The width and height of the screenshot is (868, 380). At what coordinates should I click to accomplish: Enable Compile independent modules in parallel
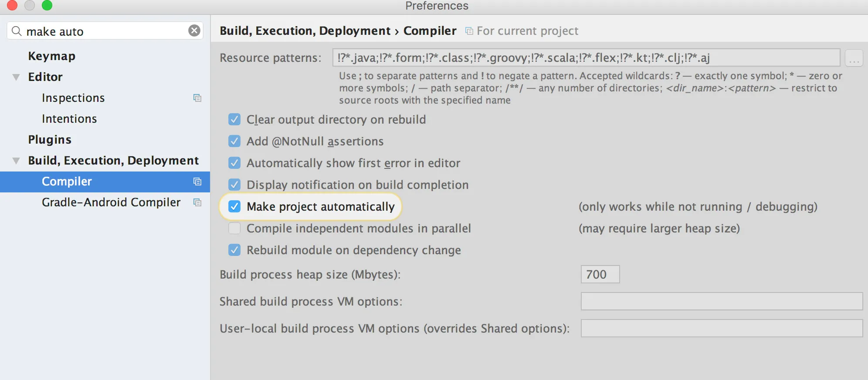234,228
